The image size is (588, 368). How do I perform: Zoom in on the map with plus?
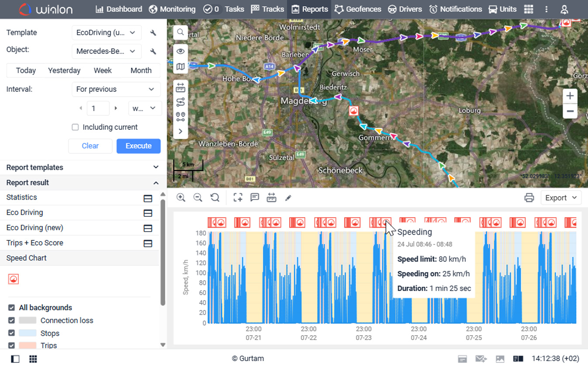[570, 96]
